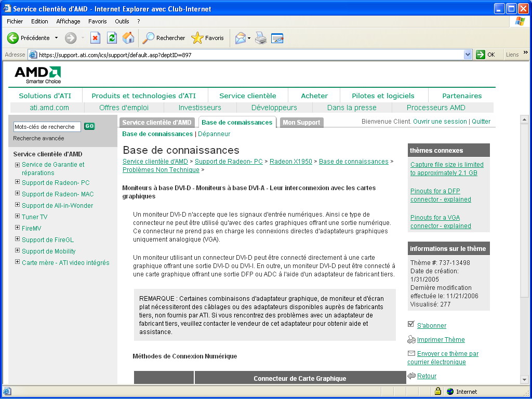
Task: Click the Quitter link
Action: pyautogui.click(x=481, y=122)
